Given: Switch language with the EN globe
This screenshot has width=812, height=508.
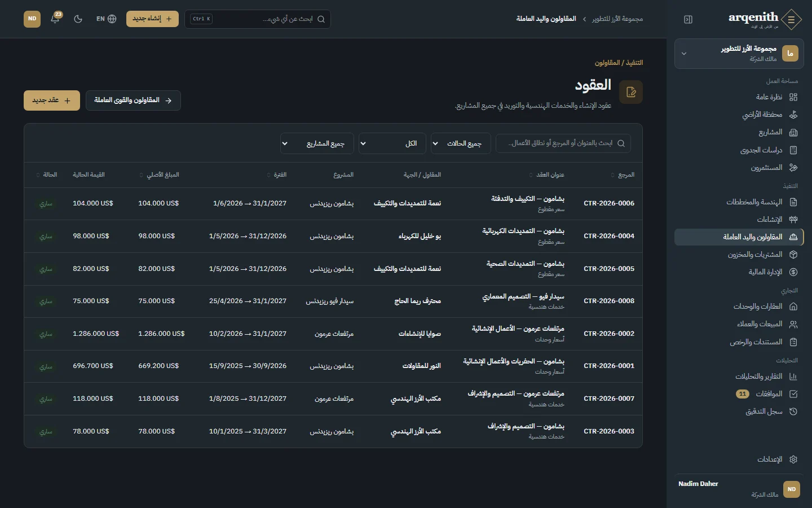Looking at the screenshot, I should point(106,19).
